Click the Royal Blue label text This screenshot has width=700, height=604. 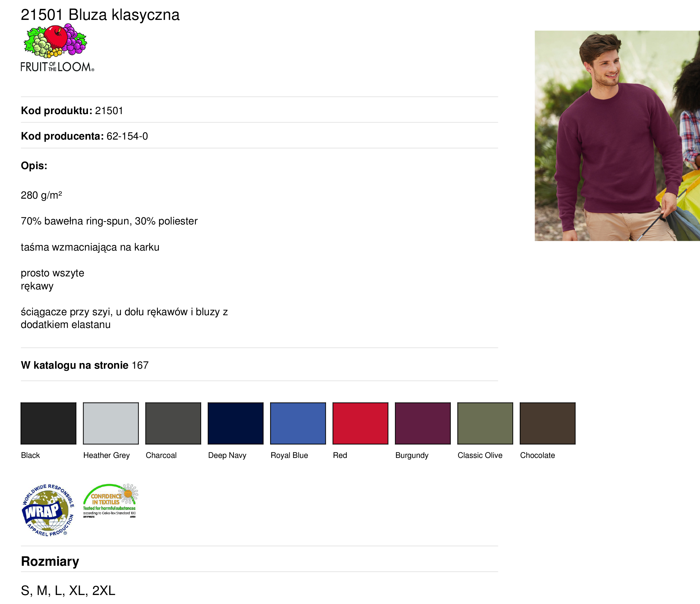coord(289,455)
